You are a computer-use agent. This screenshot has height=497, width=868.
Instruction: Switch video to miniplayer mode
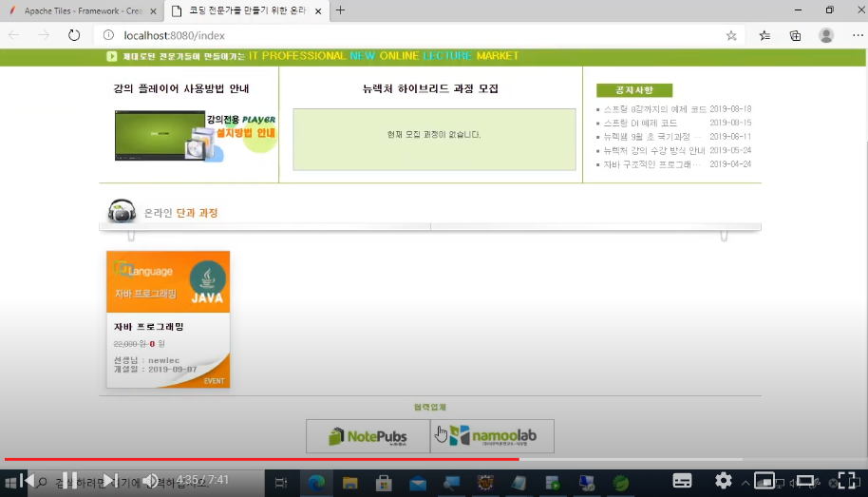(764, 481)
